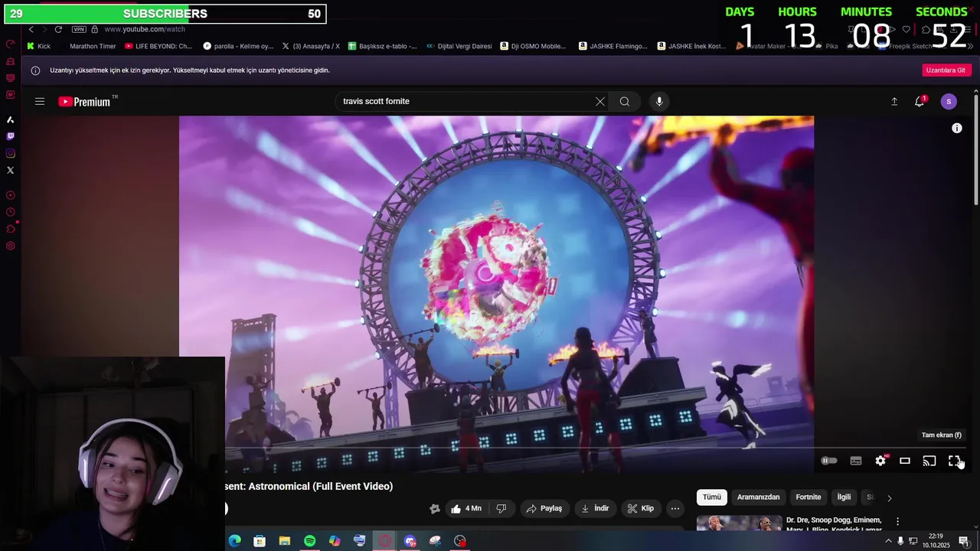Open the LIFE BEYOND bookmark

158,46
